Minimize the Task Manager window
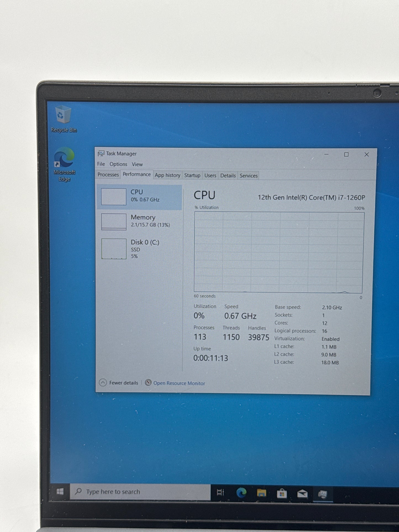399x532 pixels. click(326, 154)
